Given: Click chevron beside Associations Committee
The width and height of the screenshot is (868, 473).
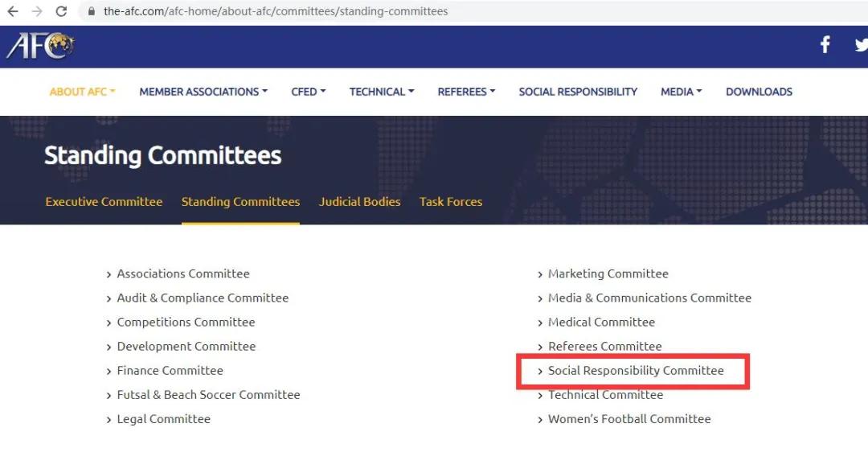Looking at the screenshot, I should tap(109, 274).
